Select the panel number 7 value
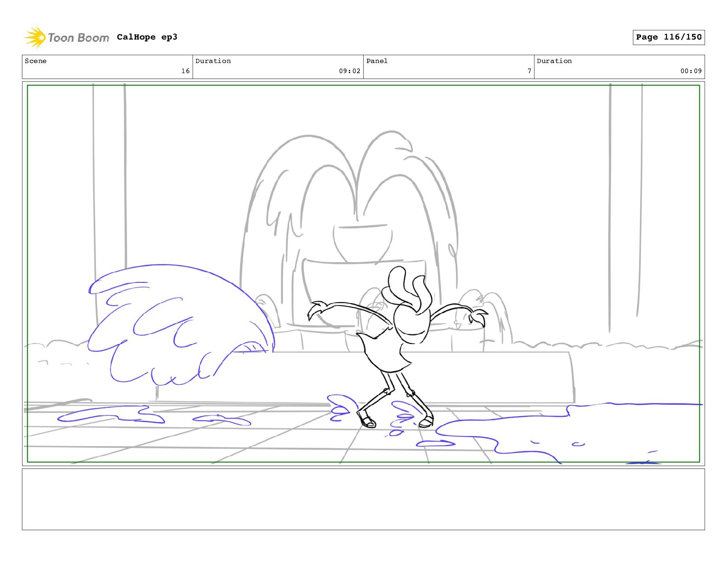 coord(529,71)
